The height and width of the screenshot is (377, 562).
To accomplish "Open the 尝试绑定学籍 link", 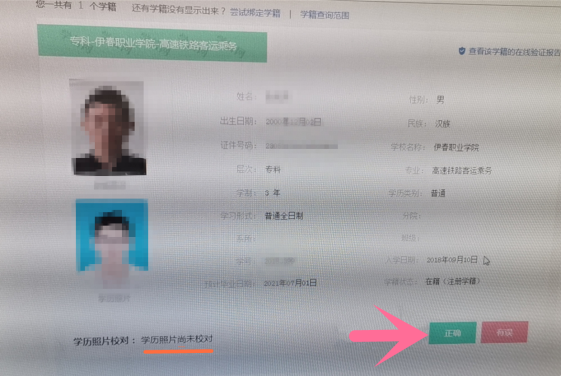I will point(255,13).
